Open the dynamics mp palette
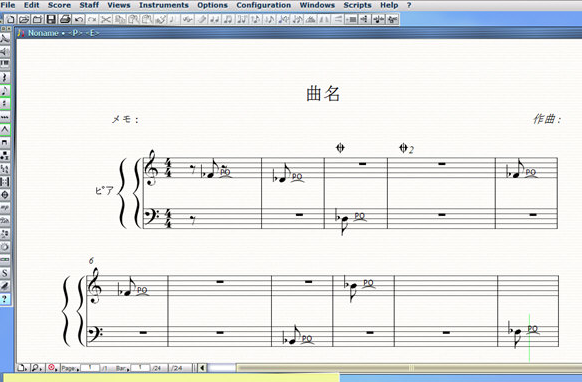 coord(5,207)
